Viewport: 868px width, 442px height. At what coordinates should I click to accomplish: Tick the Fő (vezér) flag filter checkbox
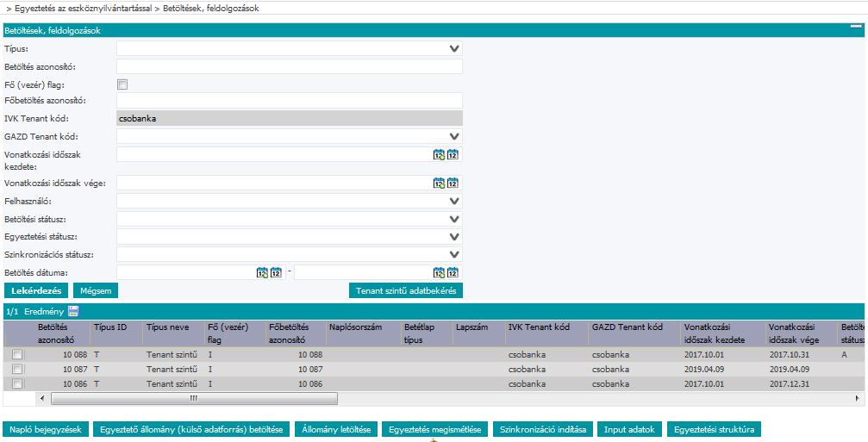[x=122, y=84]
